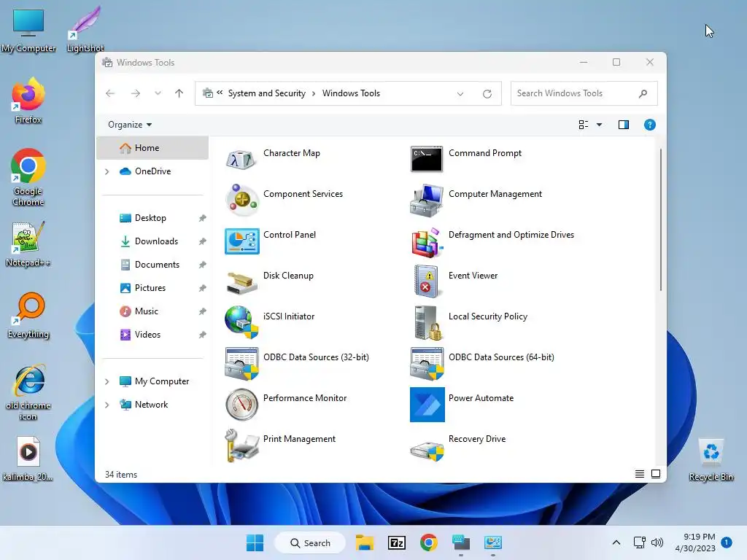Switch to details view in status bar
747x560 pixels.
tap(639, 474)
